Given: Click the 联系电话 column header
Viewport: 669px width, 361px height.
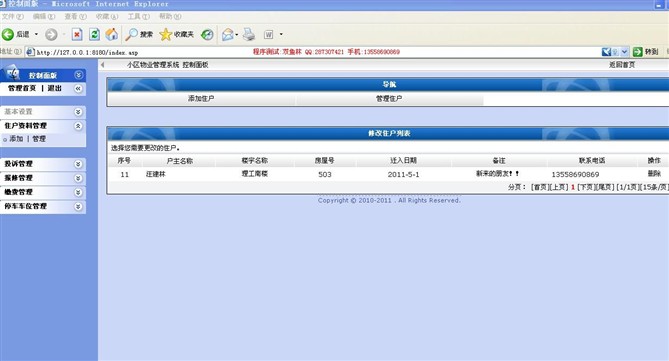Looking at the screenshot, I should pos(592,160).
